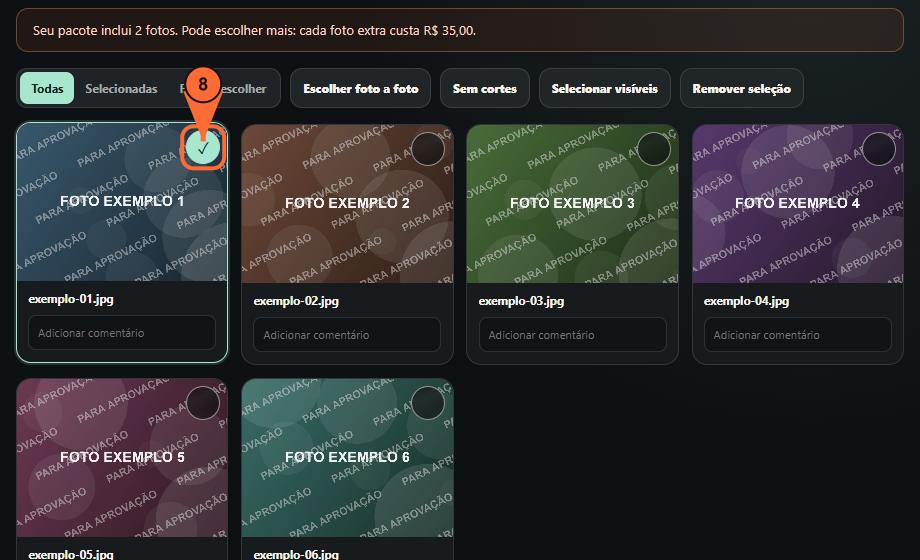Click the exemplo-03.jpg file name
This screenshot has height=560, width=920.
(521, 301)
